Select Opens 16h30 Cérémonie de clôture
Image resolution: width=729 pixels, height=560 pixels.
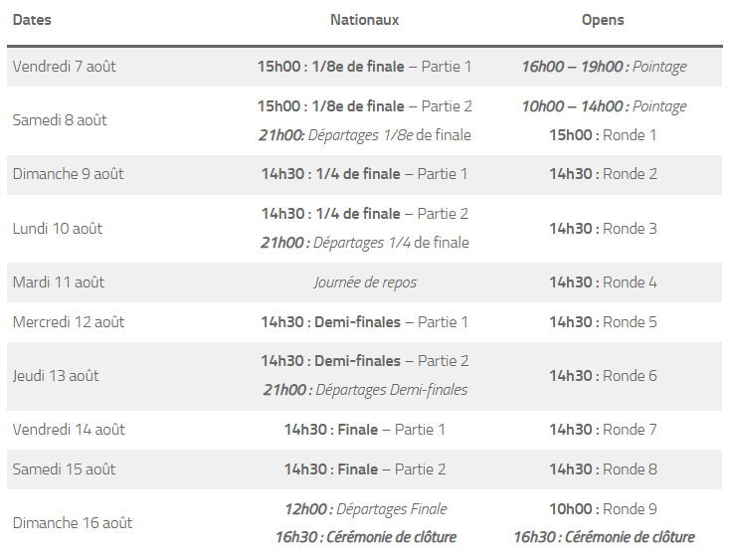[604, 537]
